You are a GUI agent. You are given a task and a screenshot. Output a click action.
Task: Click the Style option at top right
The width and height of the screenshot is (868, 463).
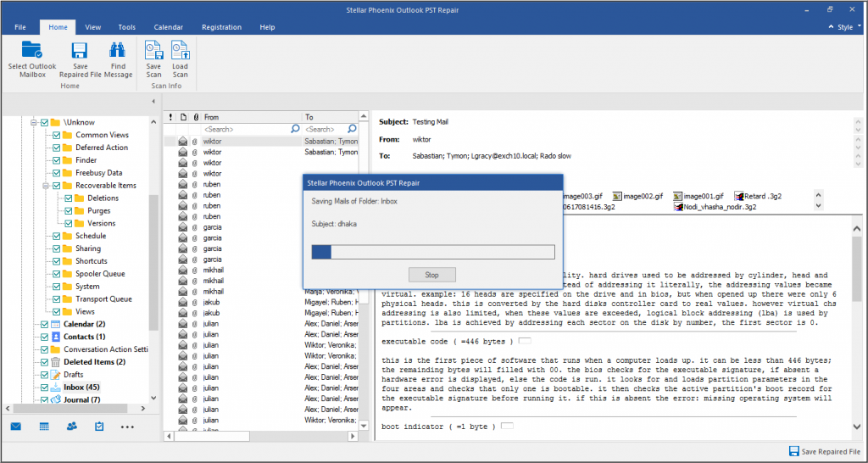845,27
